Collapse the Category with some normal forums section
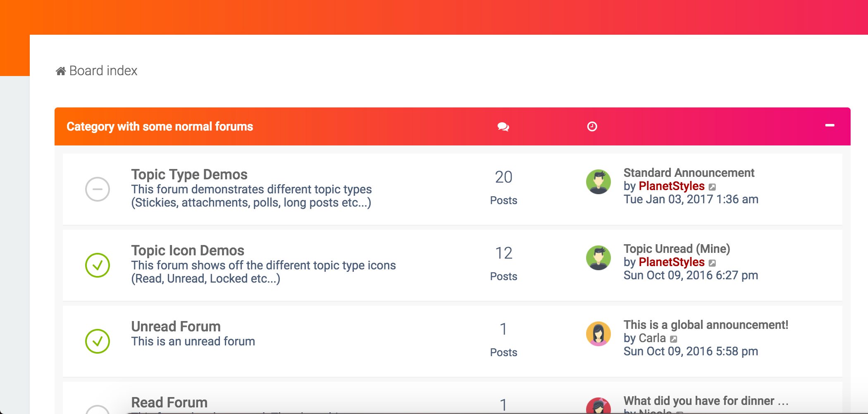868x414 pixels. (x=830, y=125)
